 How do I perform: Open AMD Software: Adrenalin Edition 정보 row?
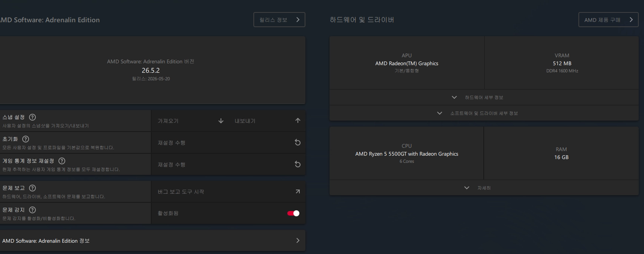(x=152, y=240)
